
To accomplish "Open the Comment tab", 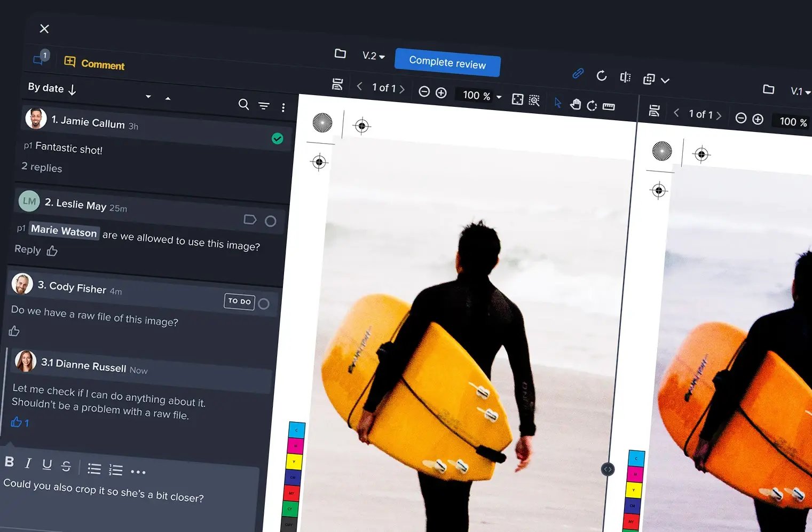I will (x=94, y=64).
